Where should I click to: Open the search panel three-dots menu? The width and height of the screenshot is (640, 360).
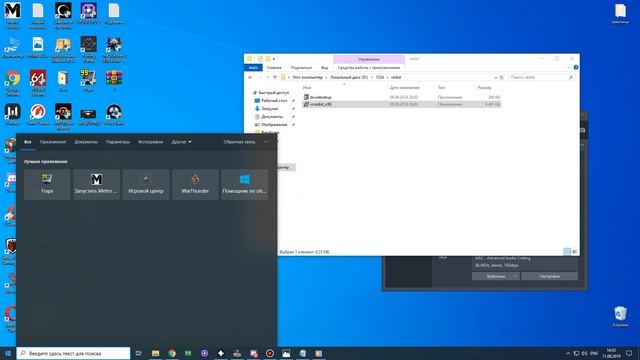click(267, 142)
